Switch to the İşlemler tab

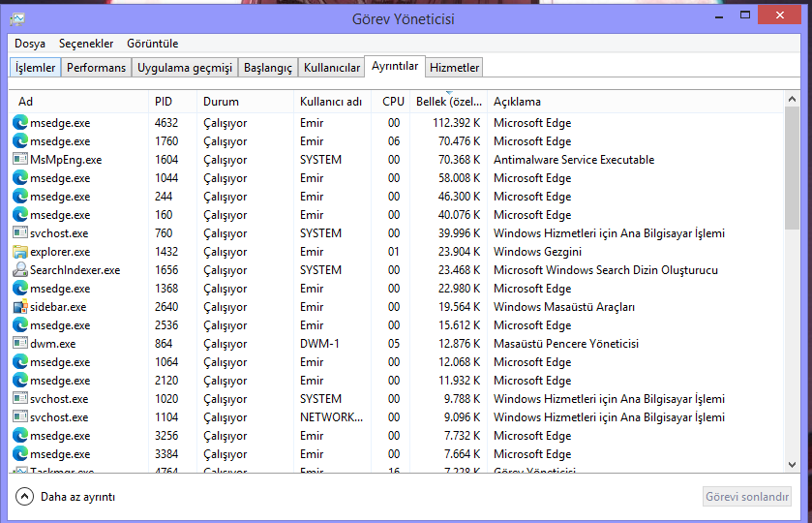click(x=35, y=68)
